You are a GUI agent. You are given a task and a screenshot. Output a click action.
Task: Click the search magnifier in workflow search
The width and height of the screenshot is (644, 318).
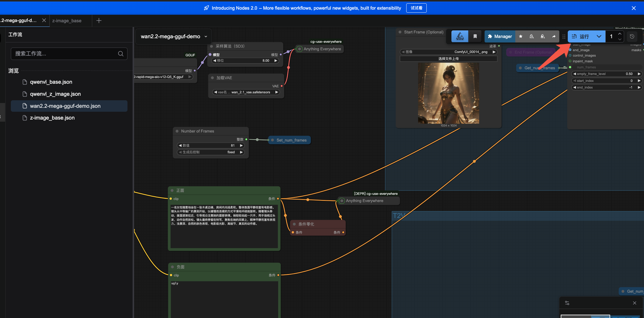click(121, 54)
